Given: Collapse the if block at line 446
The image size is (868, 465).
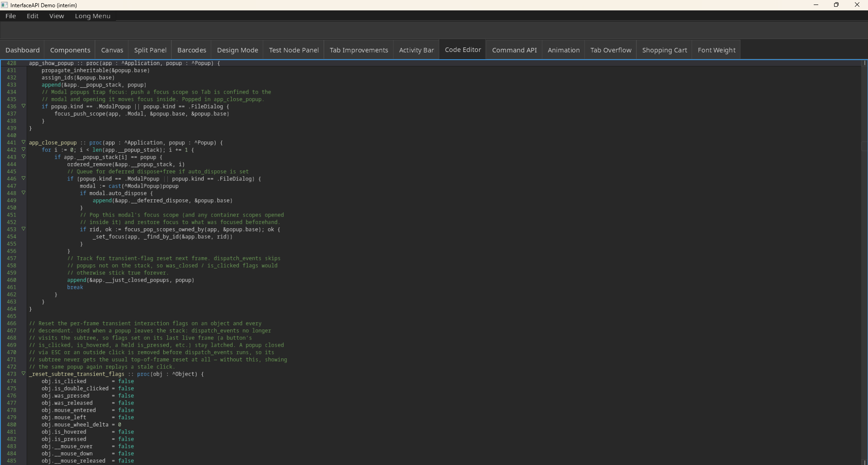Looking at the screenshot, I should tap(24, 178).
